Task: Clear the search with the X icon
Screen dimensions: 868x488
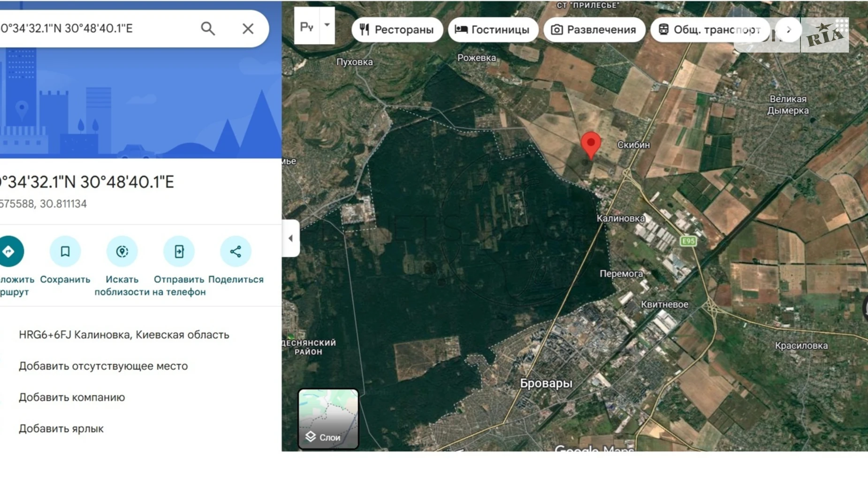Action: click(x=248, y=29)
